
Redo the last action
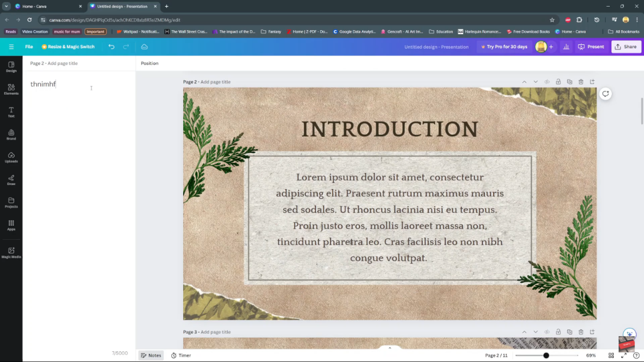(126, 47)
